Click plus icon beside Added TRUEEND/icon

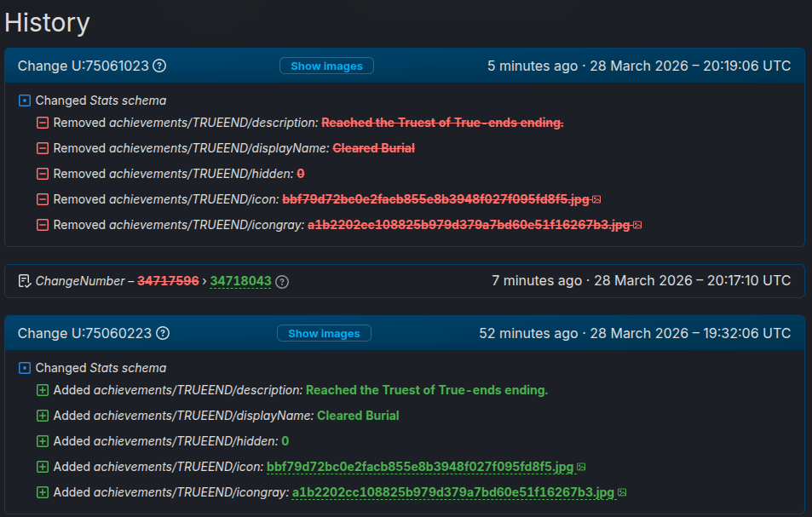pyautogui.click(x=43, y=467)
